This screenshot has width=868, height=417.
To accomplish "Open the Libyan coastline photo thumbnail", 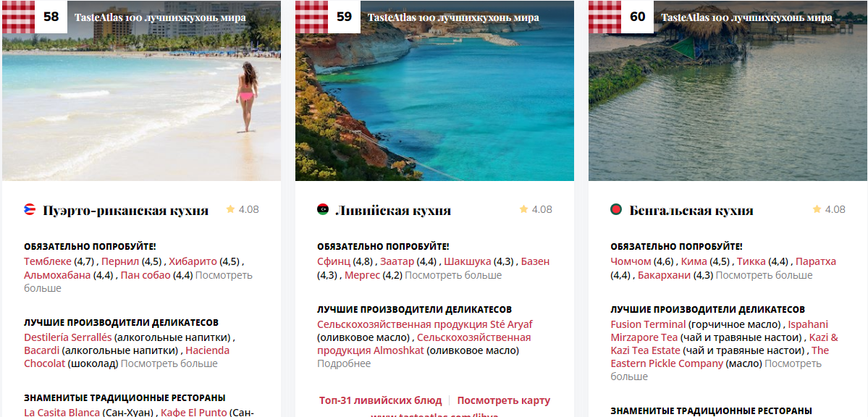I will (434, 90).
